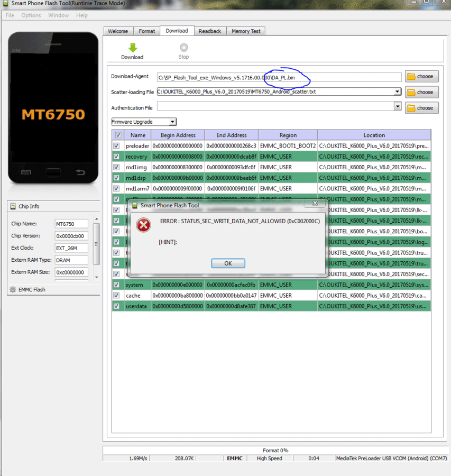Click the Download-Agent choose button

pyautogui.click(x=421, y=77)
